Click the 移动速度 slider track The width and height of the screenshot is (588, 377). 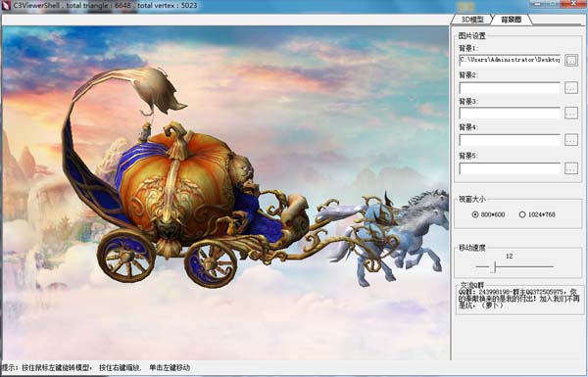click(x=514, y=266)
